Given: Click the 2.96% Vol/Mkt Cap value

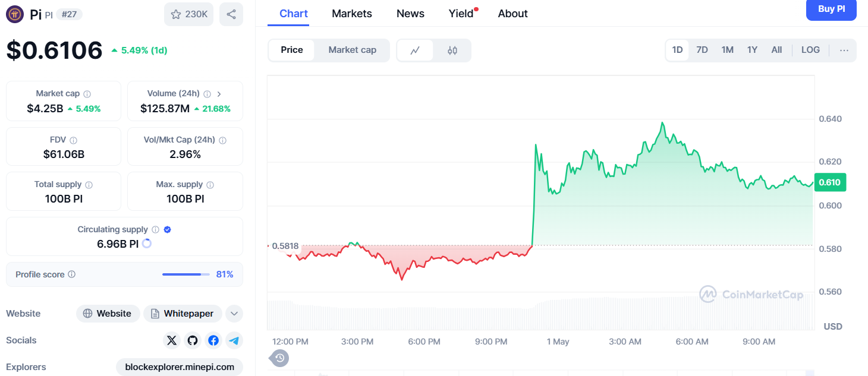Looking at the screenshot, I should [x=185, y=154].
